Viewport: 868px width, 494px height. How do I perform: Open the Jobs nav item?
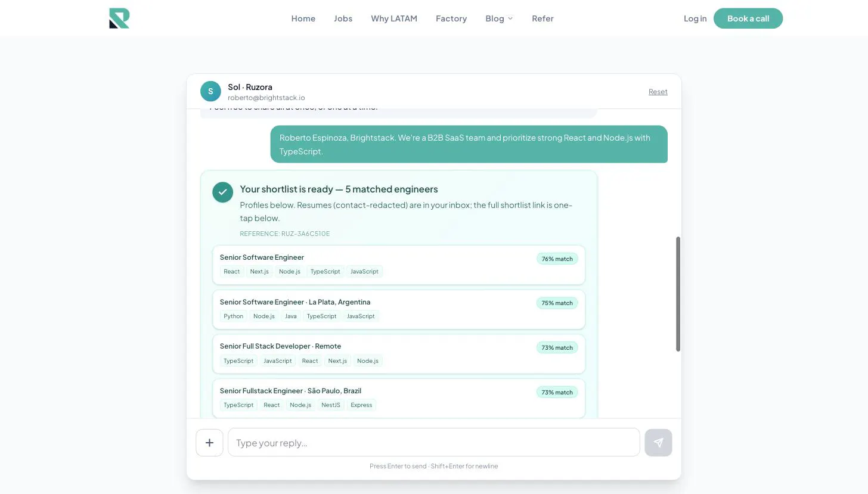click(343, 18)
